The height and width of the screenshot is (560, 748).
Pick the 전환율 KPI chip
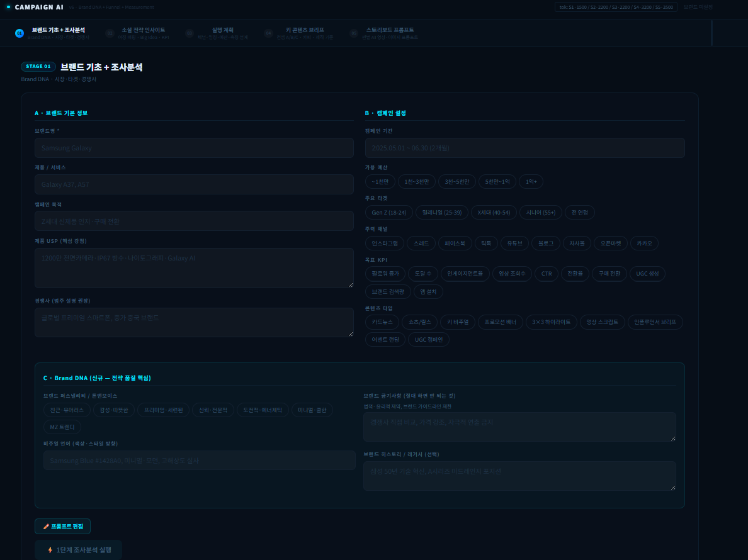point(575,274)
